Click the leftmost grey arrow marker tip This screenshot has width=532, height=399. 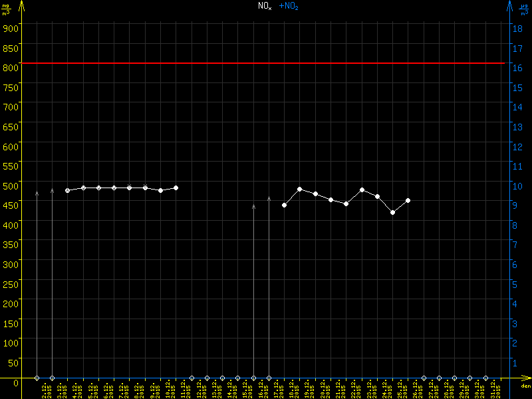coord(37,192)
